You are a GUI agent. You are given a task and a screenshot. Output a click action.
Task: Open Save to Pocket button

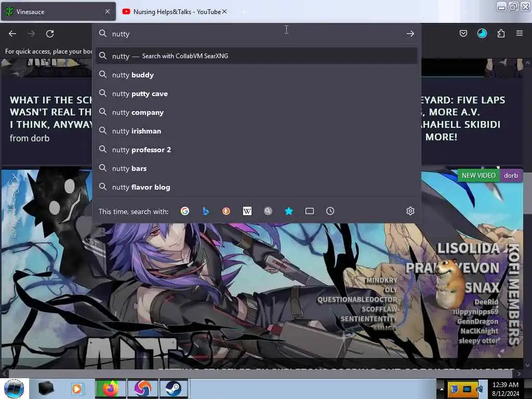click(x=463, y=33)
